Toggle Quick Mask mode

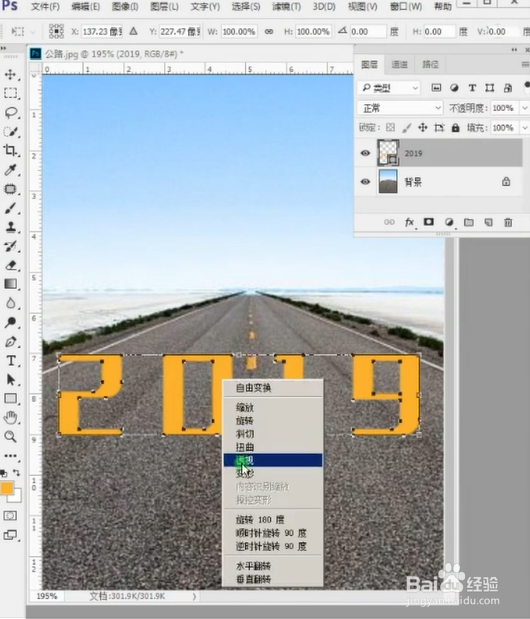pos(10,516)
